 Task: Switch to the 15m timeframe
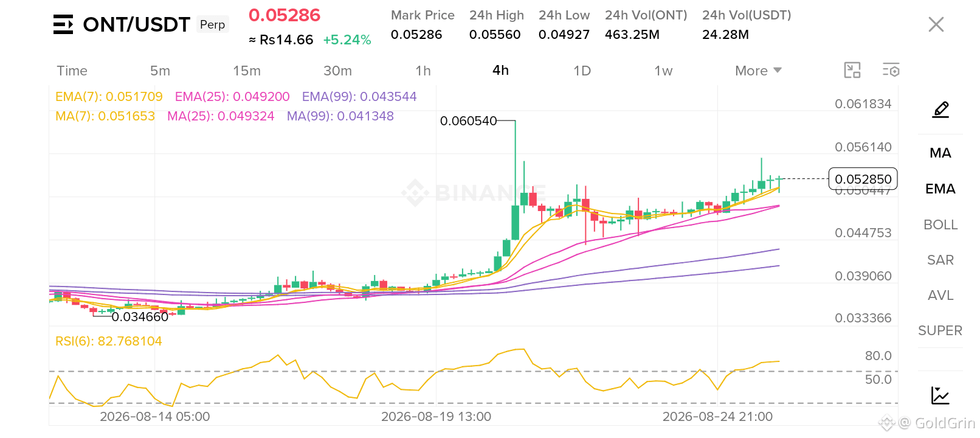pos(247,71)
